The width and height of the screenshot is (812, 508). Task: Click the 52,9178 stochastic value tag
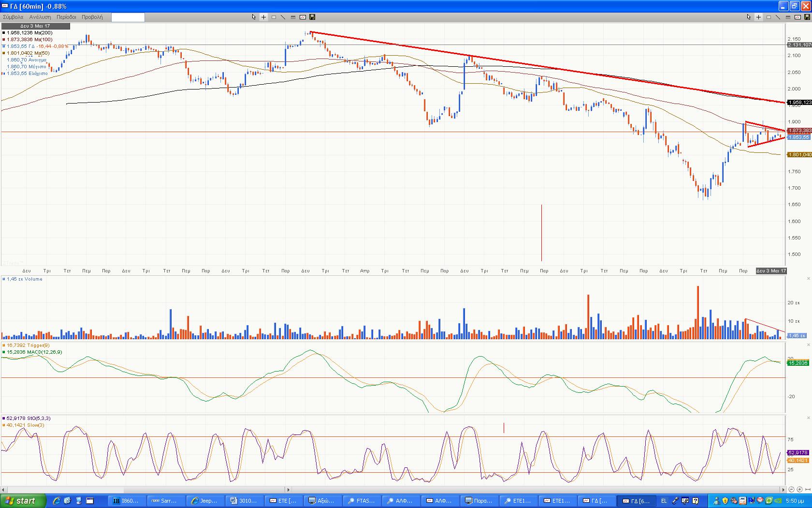pyautogui.click(x=798, y=453)
